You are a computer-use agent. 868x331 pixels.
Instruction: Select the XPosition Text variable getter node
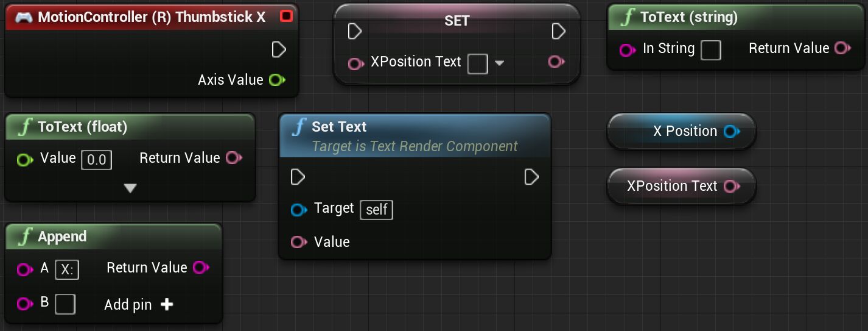(x=672, y=186)
